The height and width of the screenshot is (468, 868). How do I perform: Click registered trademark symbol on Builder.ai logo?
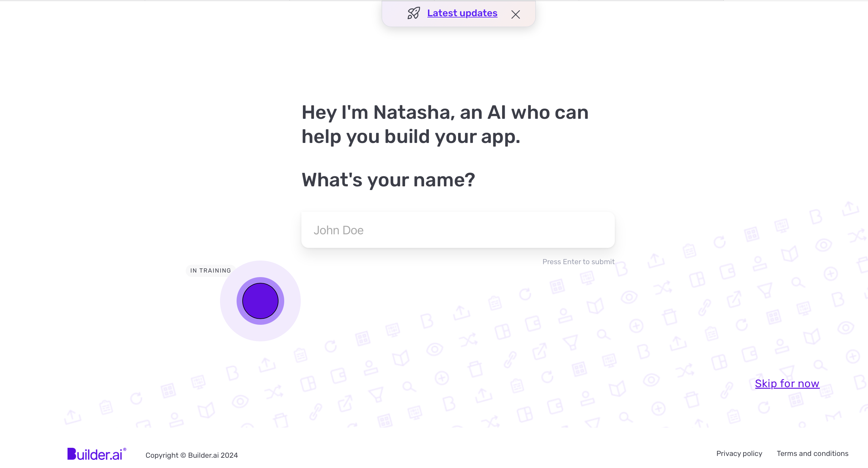coord(125,450)
